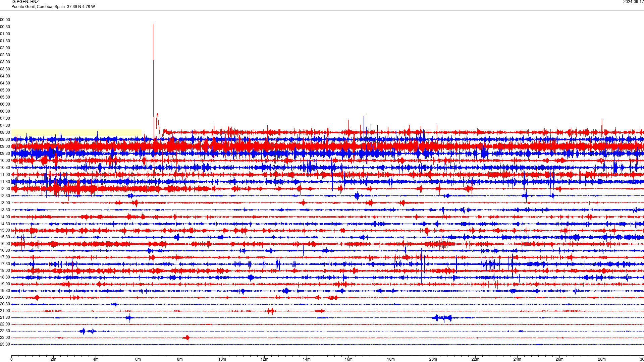
Task: Select the 04:30 time row label
Action: (5, 83)
